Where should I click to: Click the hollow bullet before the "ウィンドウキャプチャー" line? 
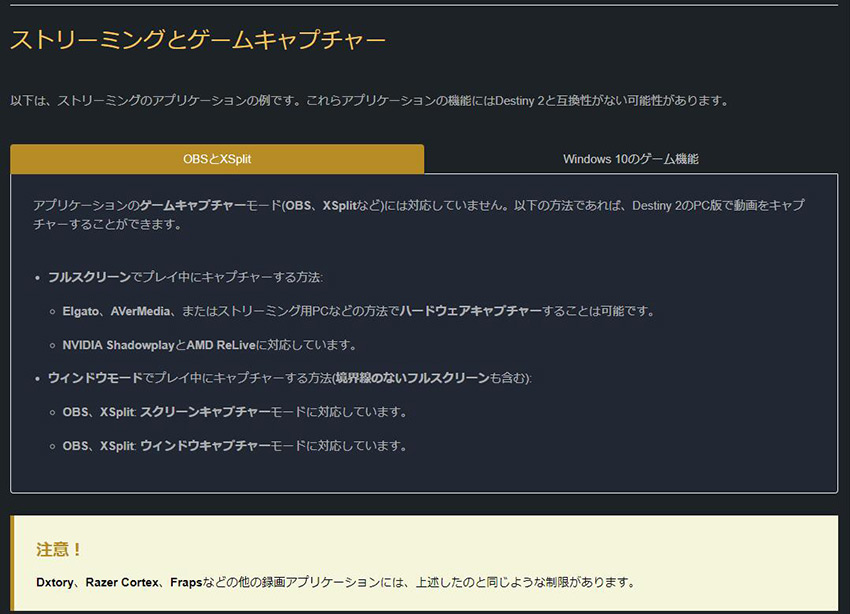click(x=52, y=447)
